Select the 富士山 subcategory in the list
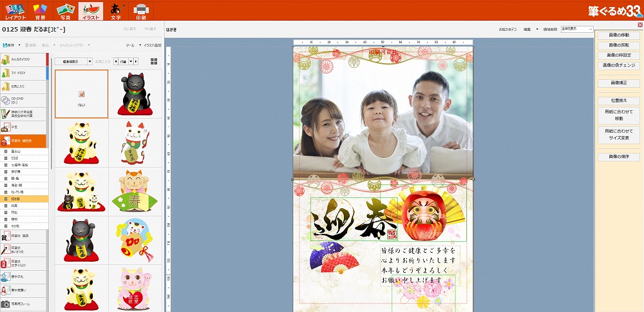This screenshot has width=644, height=312. [26, 149]
